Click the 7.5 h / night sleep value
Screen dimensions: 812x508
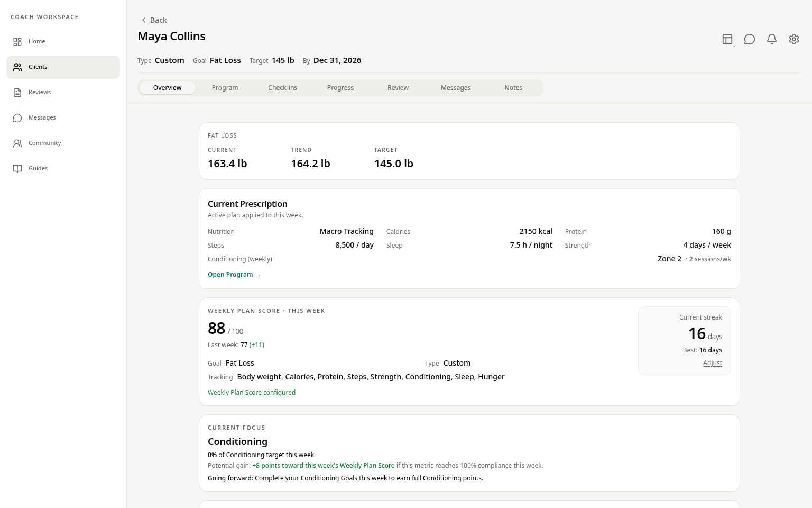point(531,245)
